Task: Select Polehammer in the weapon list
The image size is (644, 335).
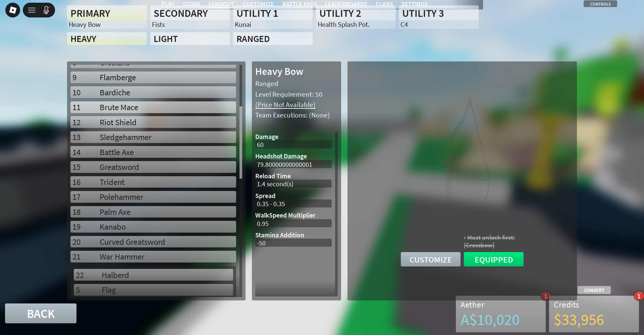Action: tap(153, 197)
